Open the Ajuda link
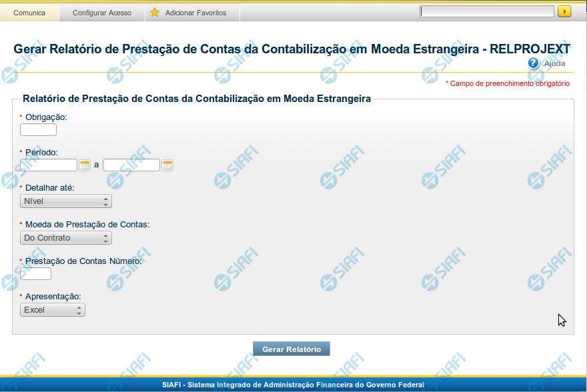587x392 pixels. (554, 63)
